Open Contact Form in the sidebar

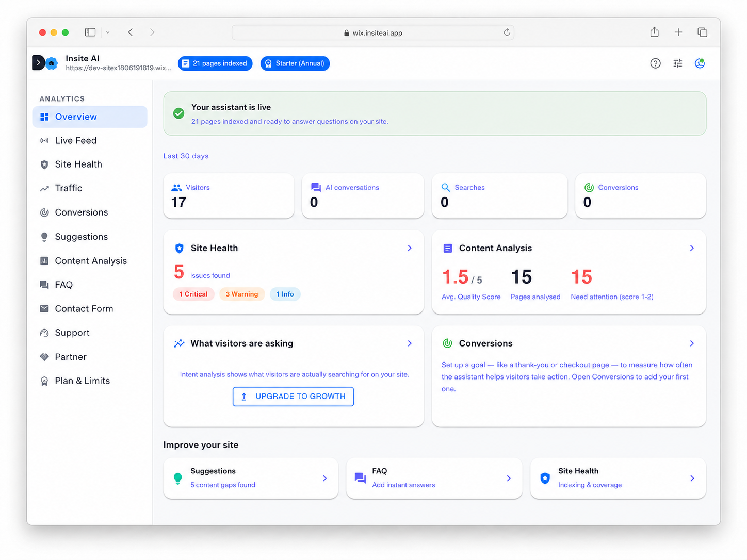click(x=90, y=309)
